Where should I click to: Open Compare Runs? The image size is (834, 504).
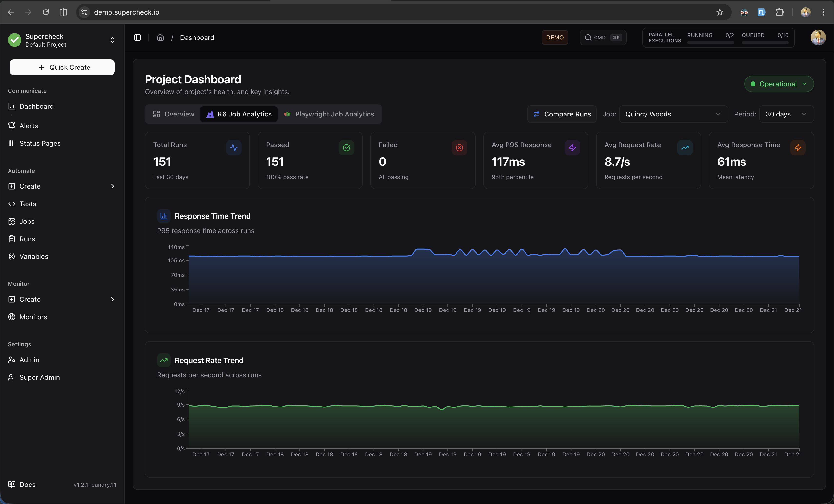tap(562, 114)
